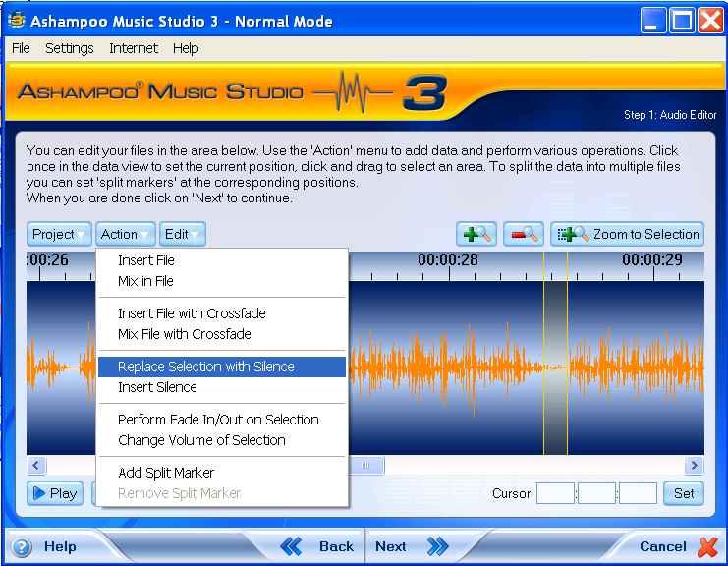The width and height of the screenshot is (728, 566).
Task: Click the Zoom to Selection button
Action: pos(627,234)
